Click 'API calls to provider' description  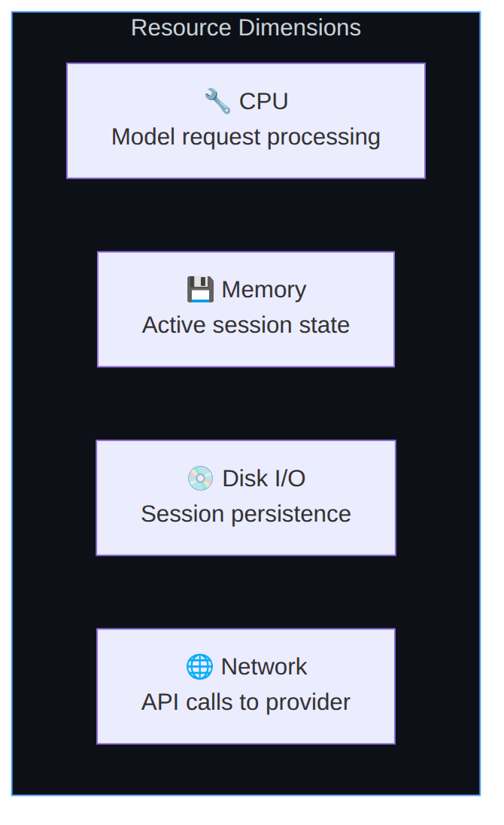pyautogui.click(x=246, y=702)
